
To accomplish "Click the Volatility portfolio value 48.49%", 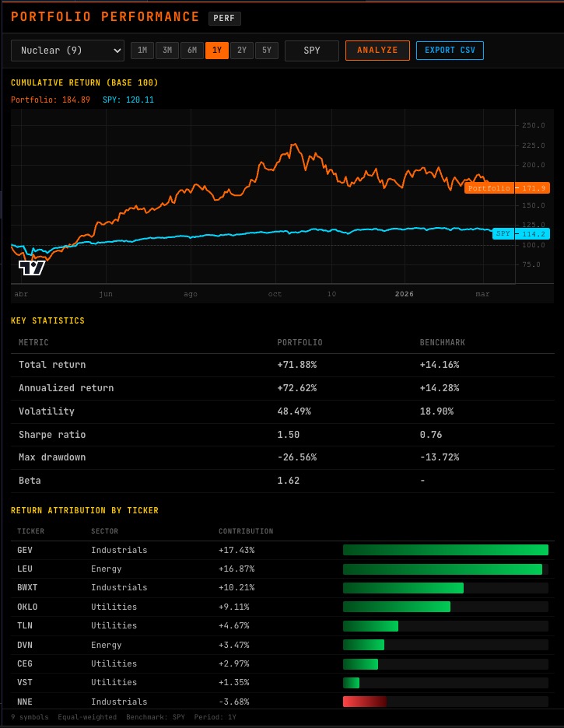I will point(294,411).
